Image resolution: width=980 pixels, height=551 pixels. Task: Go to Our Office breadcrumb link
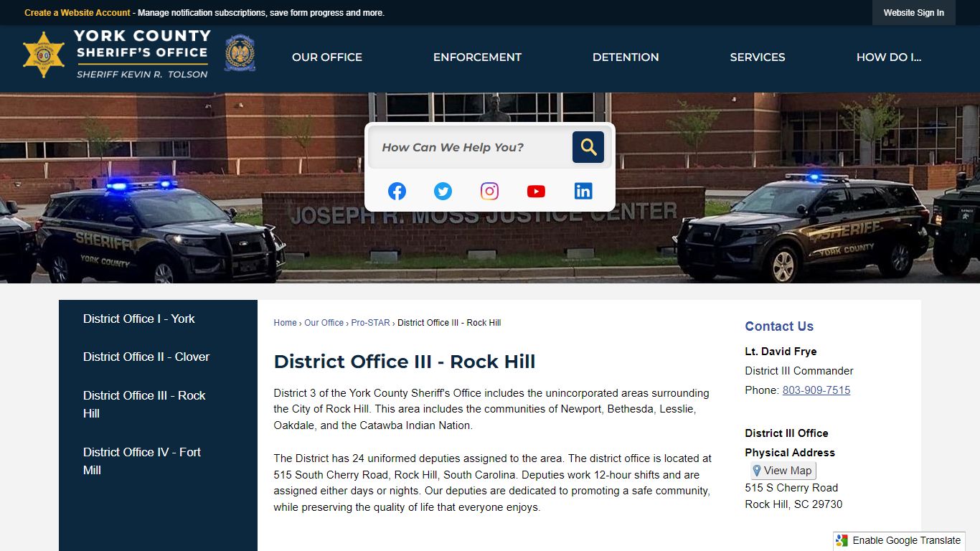click(x=324, y=323)
